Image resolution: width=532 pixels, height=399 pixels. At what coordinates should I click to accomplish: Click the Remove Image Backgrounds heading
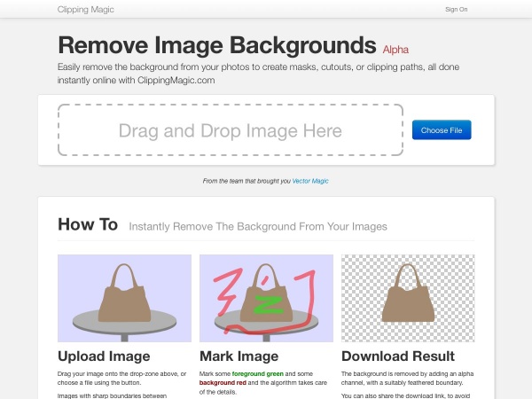point(217,45)
